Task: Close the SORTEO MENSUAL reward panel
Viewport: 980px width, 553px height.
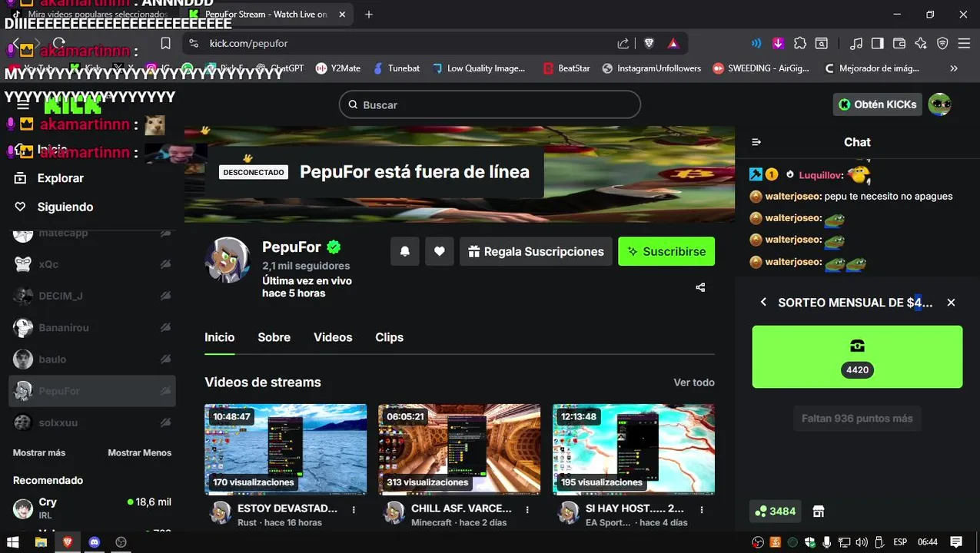Action: 951,303
